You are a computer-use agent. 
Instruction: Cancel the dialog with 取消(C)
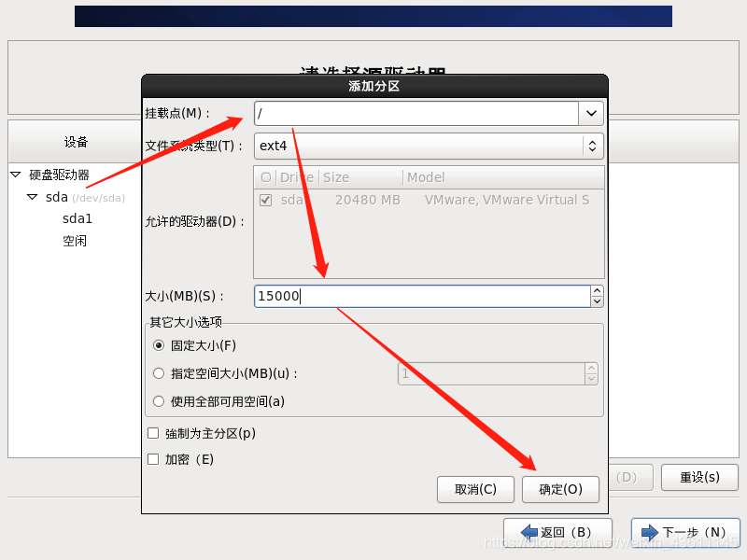pyautogui.click(x=475, y=489)
